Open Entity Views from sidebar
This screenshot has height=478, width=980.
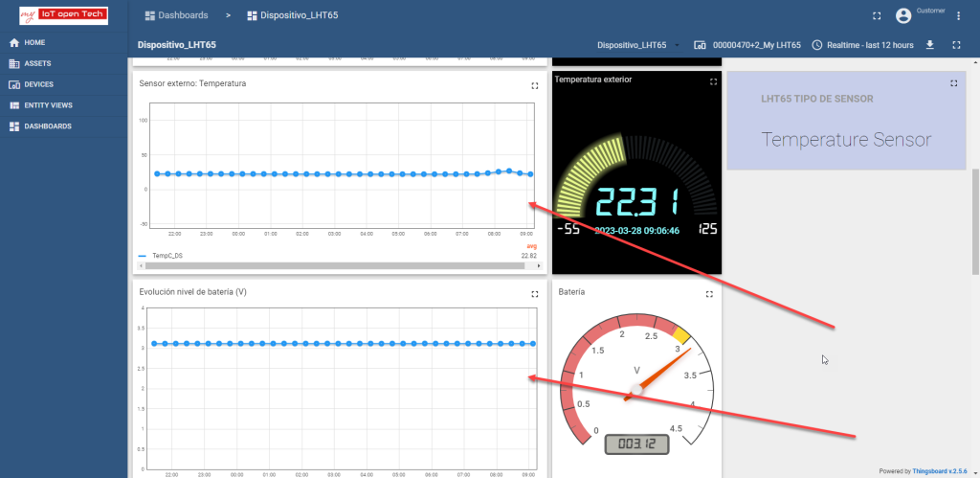48,105
